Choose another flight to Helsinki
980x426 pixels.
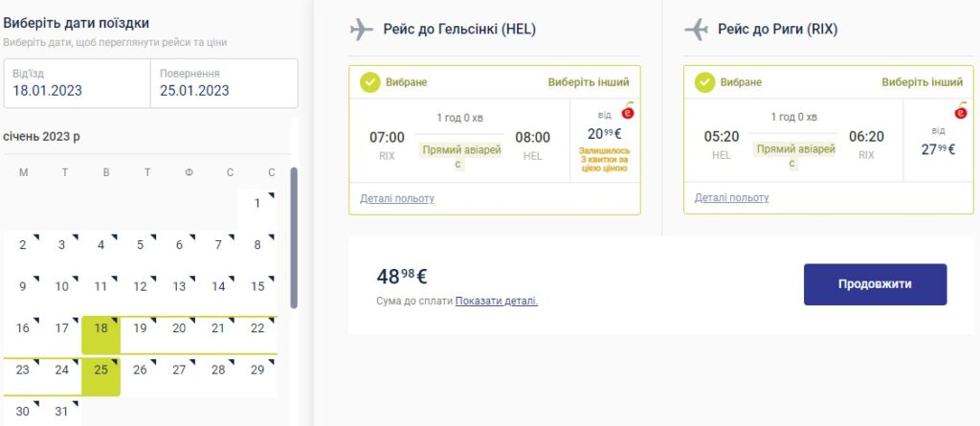(x=590, y=82)
